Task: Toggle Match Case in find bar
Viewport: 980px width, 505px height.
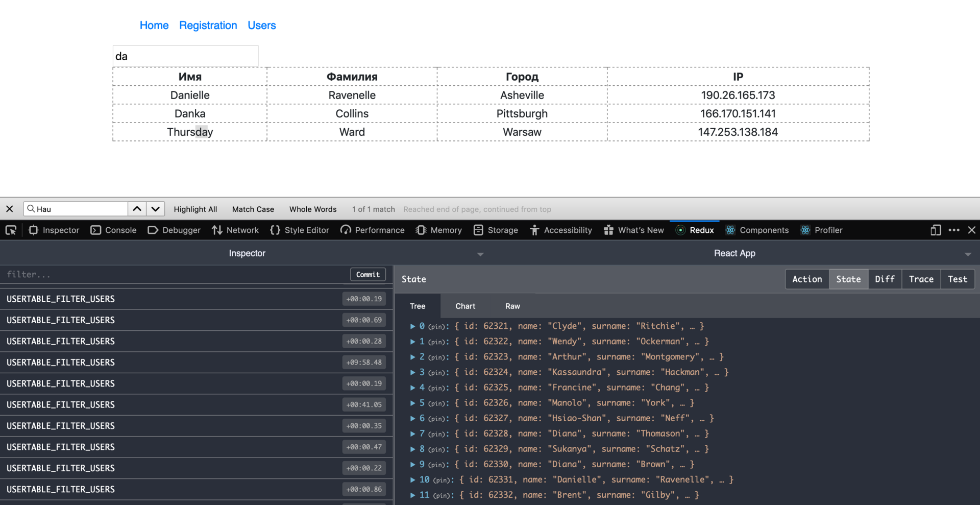Action: coord(253,209)
